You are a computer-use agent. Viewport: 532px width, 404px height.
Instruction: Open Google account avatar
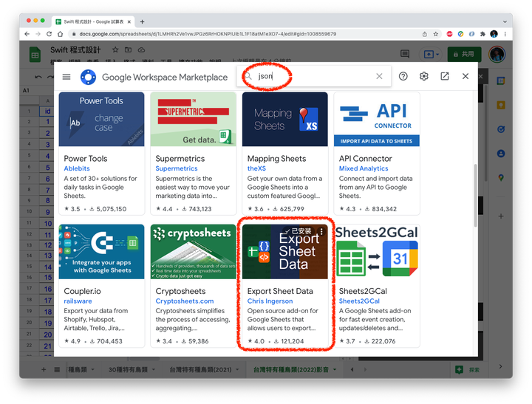coord(497,54)
